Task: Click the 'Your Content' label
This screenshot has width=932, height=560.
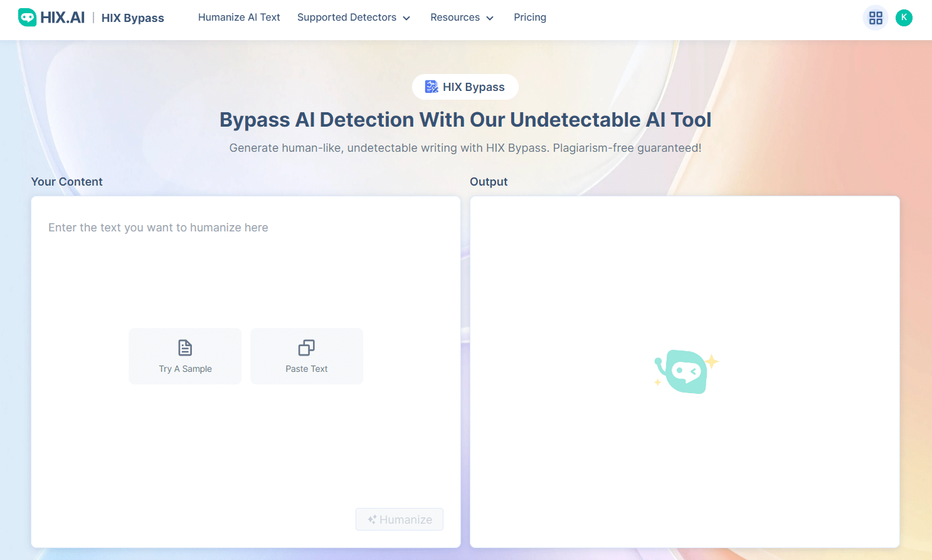Action: 66,182
